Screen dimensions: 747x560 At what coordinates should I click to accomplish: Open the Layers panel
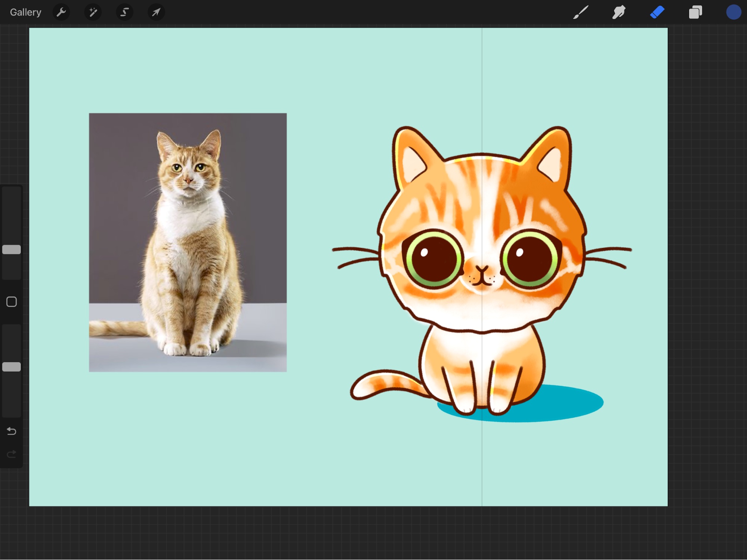point(695,12)
